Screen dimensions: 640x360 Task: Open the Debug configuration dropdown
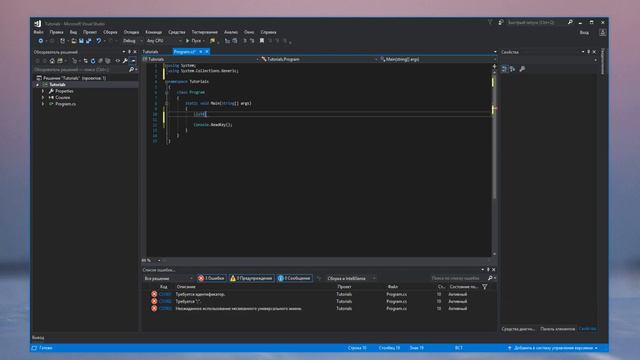132,41
